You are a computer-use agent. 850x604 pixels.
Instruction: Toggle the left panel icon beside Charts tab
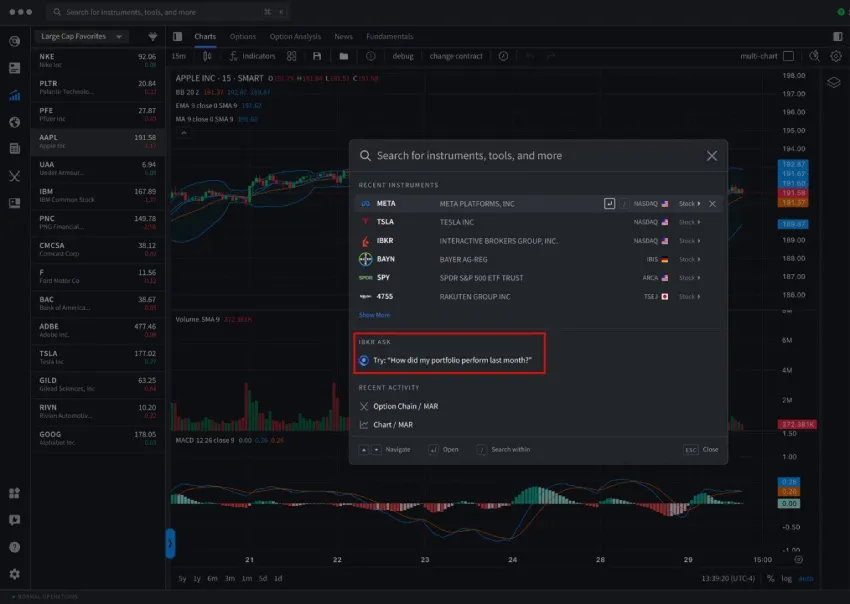(177, 36)
